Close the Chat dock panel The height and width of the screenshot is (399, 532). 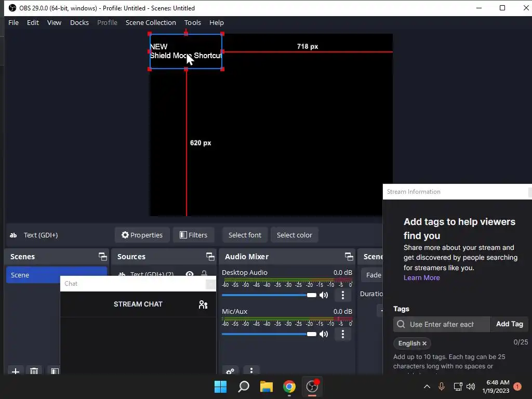210,284
